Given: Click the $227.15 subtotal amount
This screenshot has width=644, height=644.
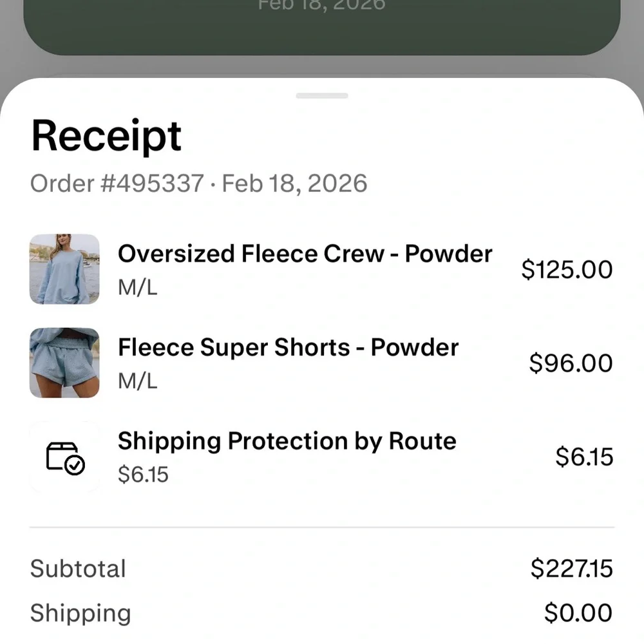Looking at the screenshot, I should pos(571,569).
